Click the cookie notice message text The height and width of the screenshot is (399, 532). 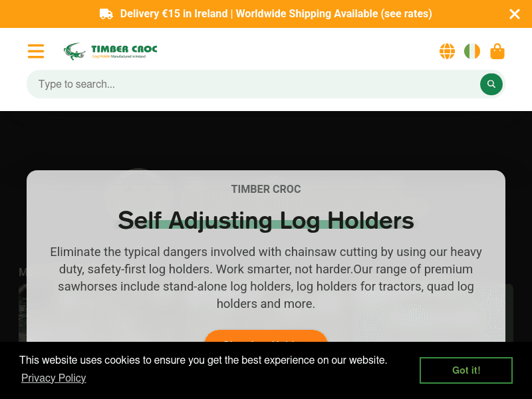(x=203, y=360)
